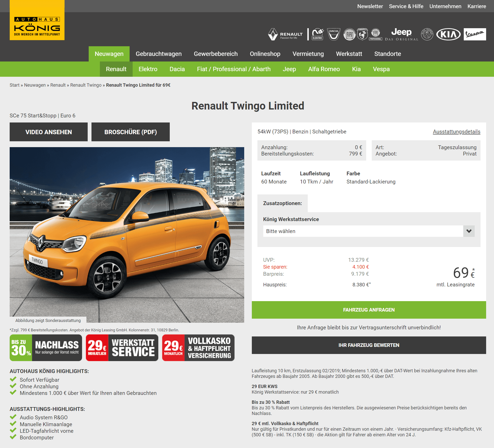Click the Zusatzoptionen tab header
Viewport: 494px width, 448px height.
283,203
